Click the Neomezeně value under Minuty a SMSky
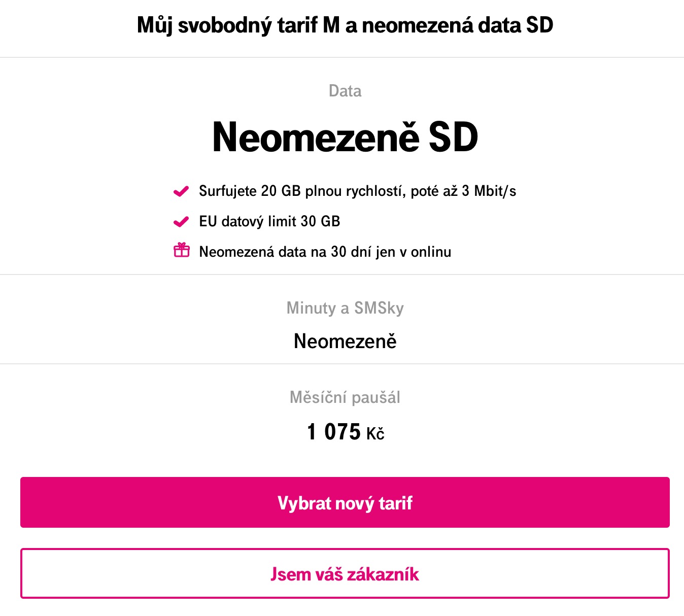Image resolution: width=684 pixels, height=616 pixels. [x=345, y=341]
